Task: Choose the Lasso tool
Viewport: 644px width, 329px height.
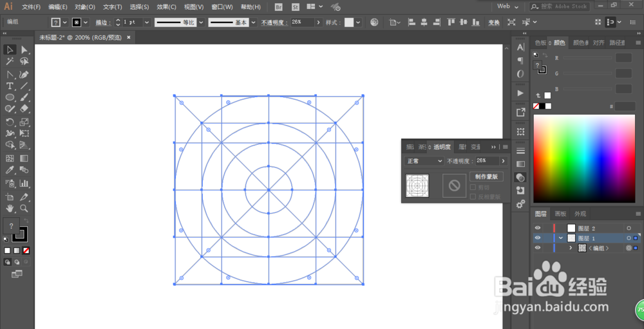Action: 24,62
